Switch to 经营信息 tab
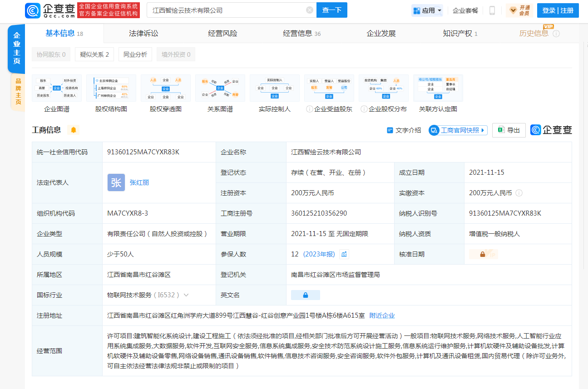Image resolution: width=588 pixels, height=389 pixels. (x=301, y=33)
